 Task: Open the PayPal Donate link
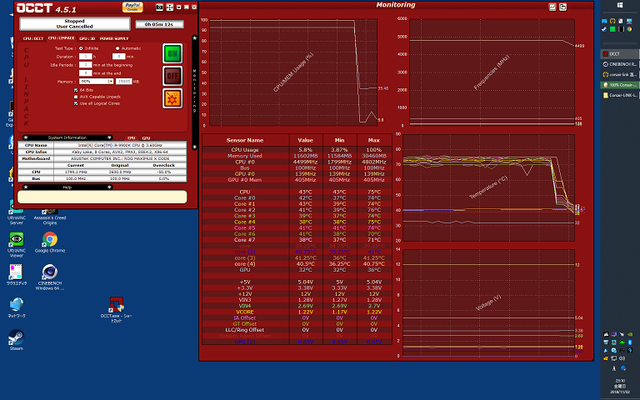pos(132,7)
